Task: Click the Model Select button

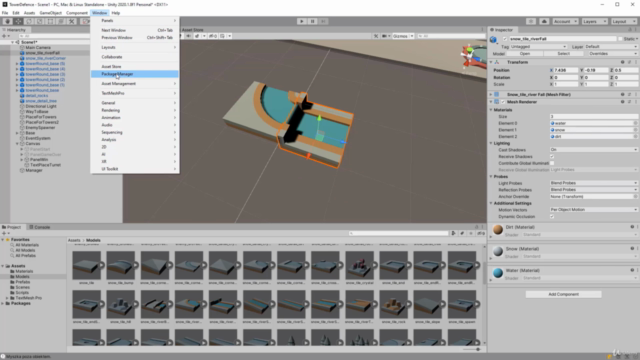Action: pyautogui.click(x=563, y=53)
